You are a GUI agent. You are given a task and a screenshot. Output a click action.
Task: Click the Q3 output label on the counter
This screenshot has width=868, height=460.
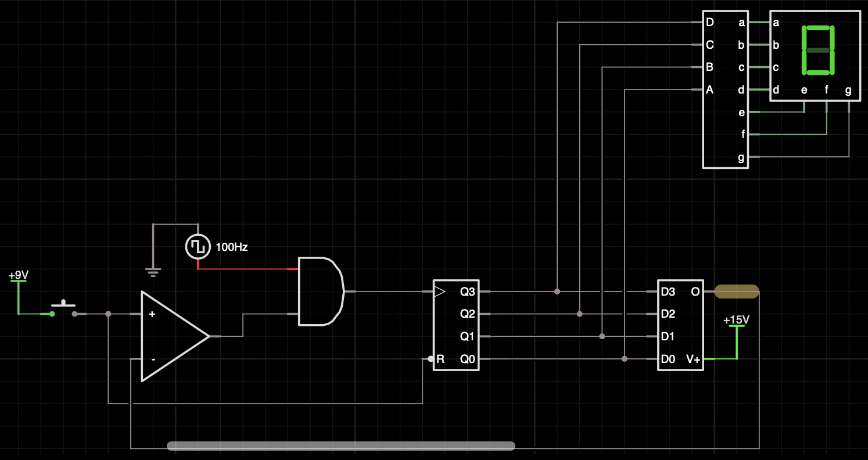467,292
